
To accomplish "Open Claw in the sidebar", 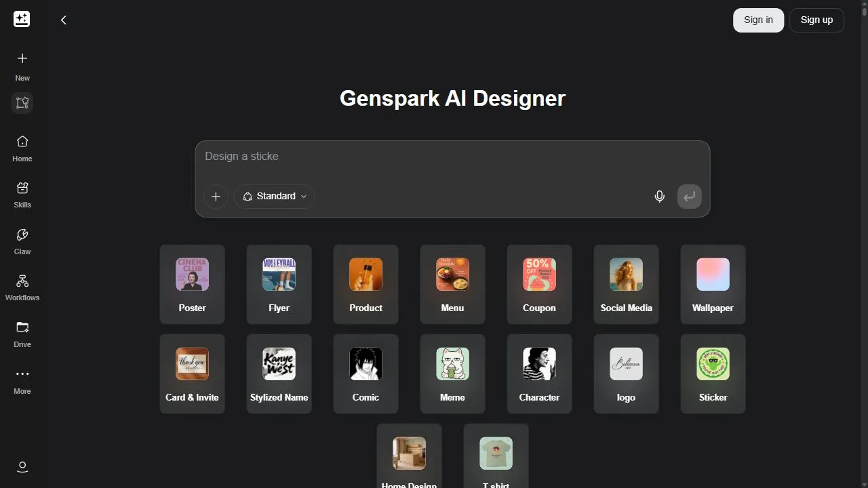I will coord(22,241).
